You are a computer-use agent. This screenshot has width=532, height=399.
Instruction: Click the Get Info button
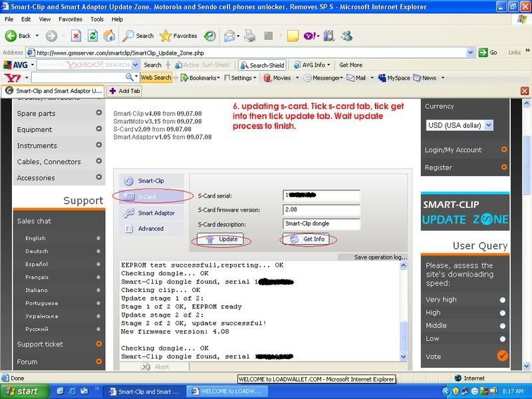tap(306, 239)
